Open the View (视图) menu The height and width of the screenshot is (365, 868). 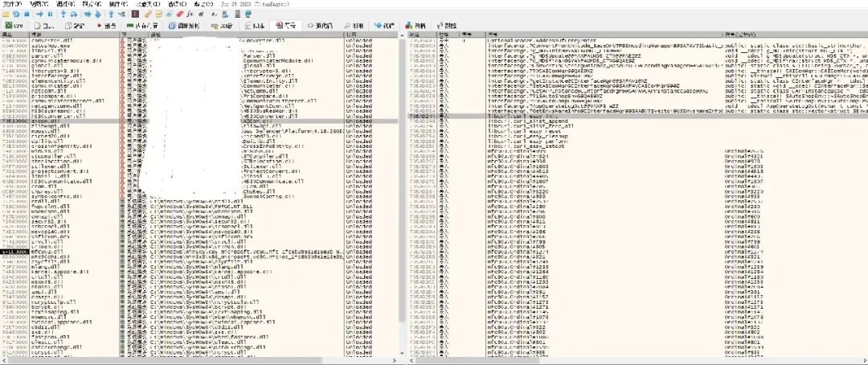39,3
